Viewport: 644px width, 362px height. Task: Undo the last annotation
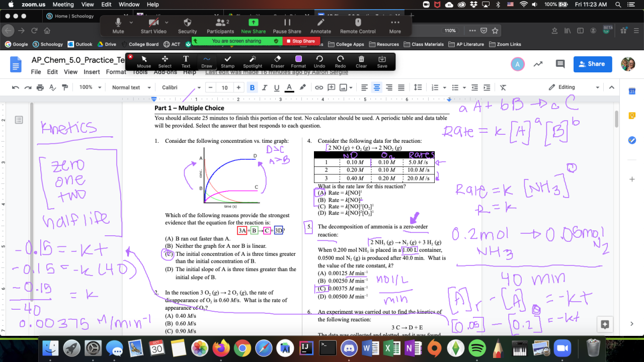[319, 62]
